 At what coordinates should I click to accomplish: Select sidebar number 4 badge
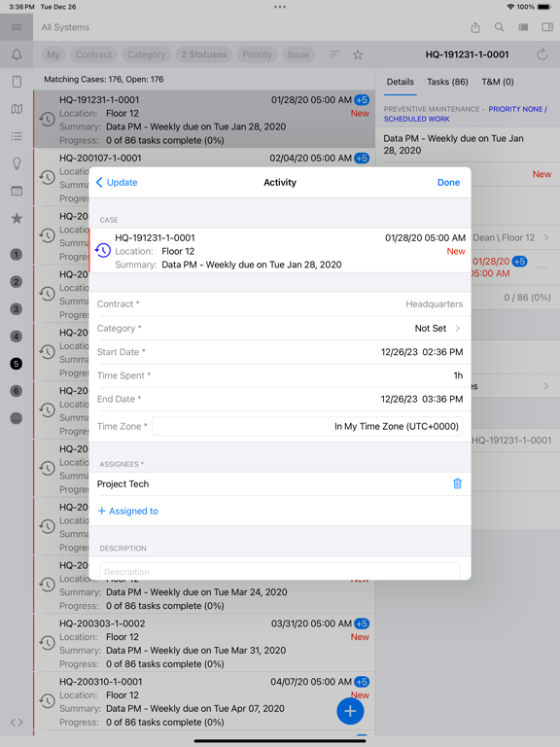(17, 337)
